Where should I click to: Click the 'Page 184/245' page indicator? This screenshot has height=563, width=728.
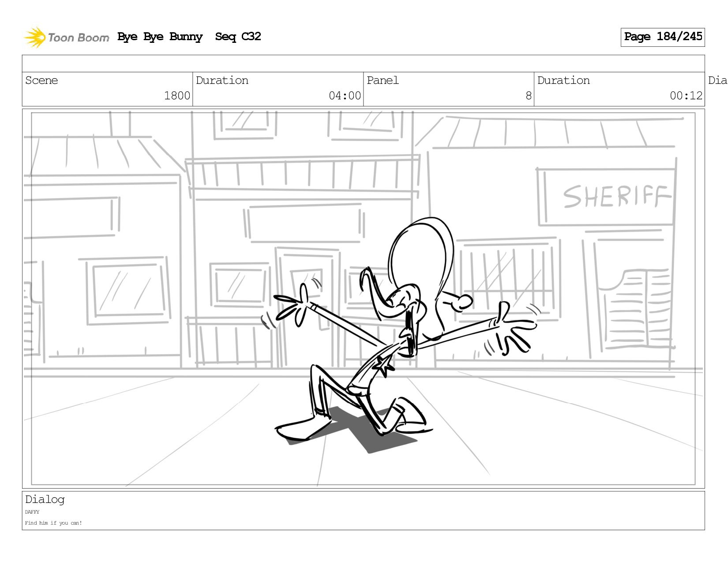coord(663,37)
